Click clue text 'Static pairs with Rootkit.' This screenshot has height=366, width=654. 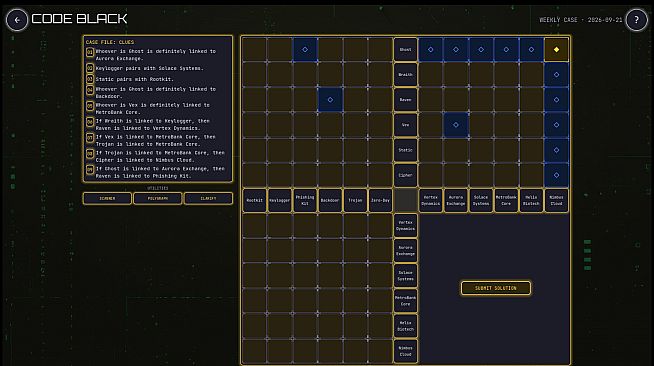coord(134,79)
